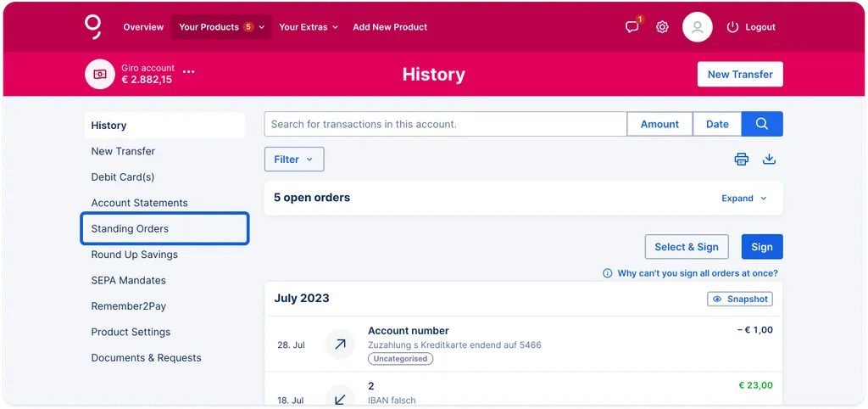868x409 pixels.
Task: Focus the transaction search field
Action: (x=446, y=124)
